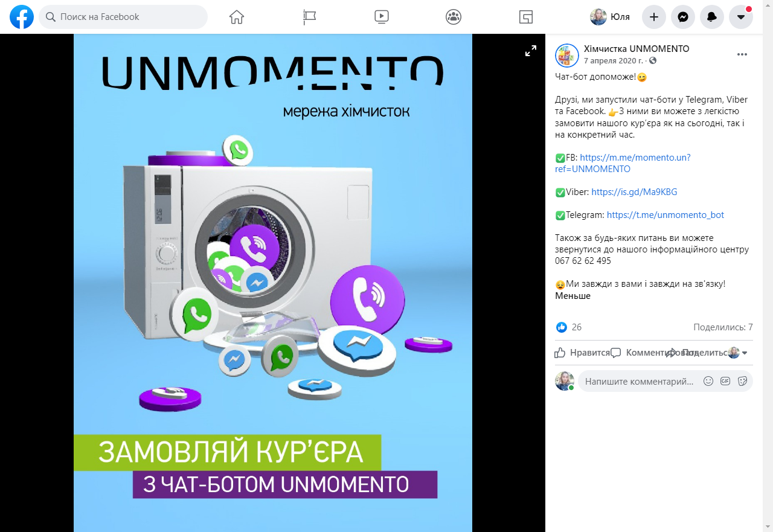
Task: Click the post date 7 апреля 2020
Action: [x=614, y=61]
